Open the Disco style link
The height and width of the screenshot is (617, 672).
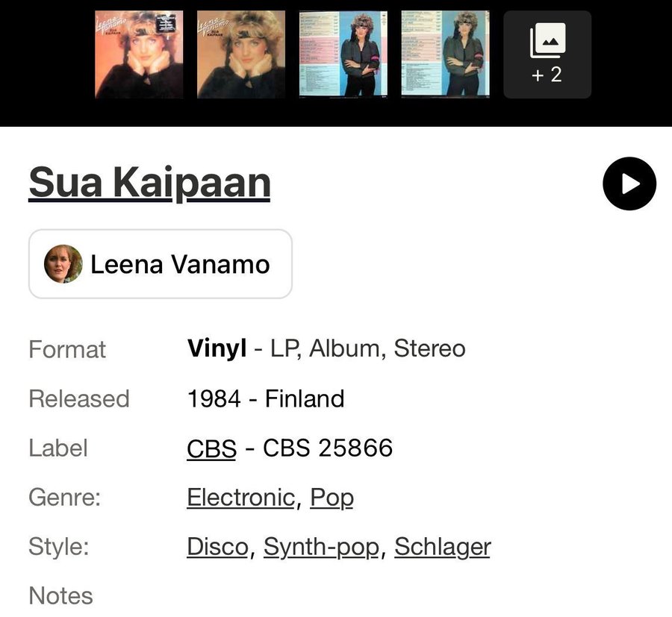[x=217, y=547]
